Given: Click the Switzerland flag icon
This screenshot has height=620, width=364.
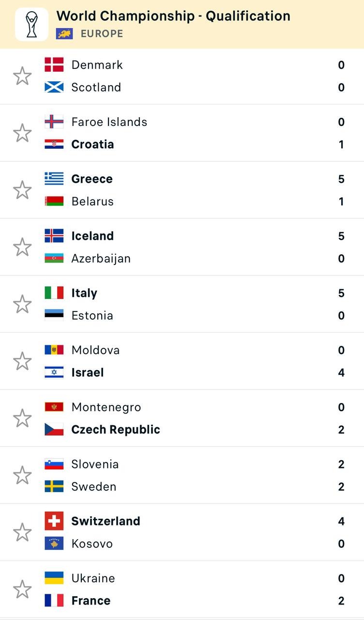Looking at the screenshot, I should (x=54, y=521).
